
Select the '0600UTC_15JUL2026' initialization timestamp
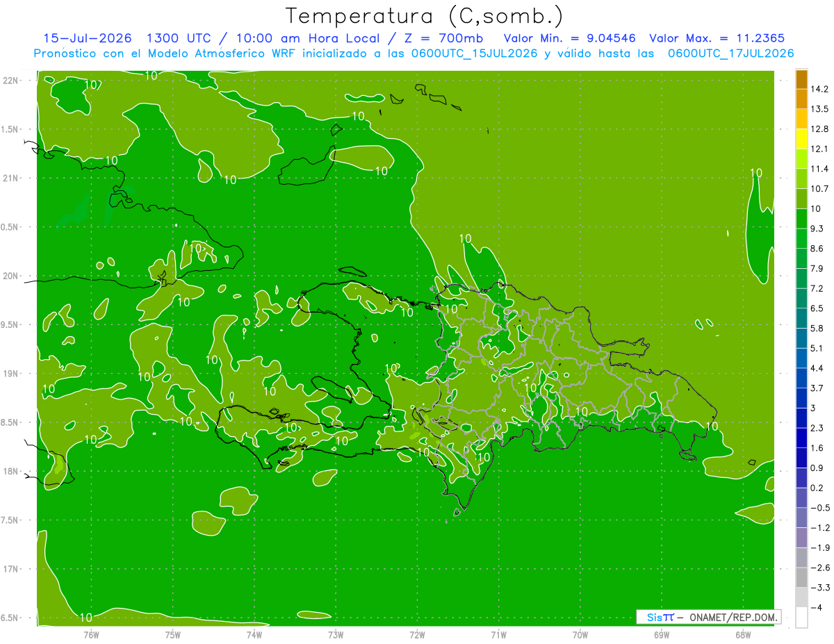pyautogui.click(x=474, y=53)
